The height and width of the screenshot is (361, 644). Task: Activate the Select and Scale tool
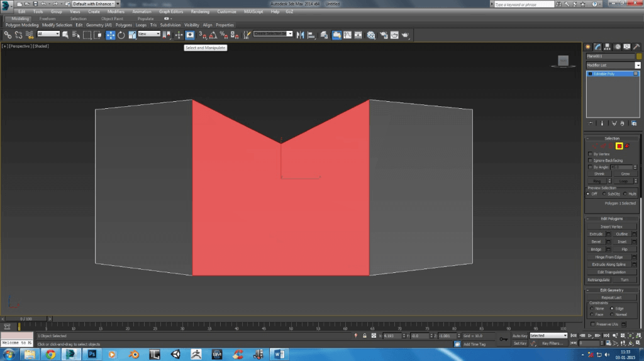click(x=132, y=35)
